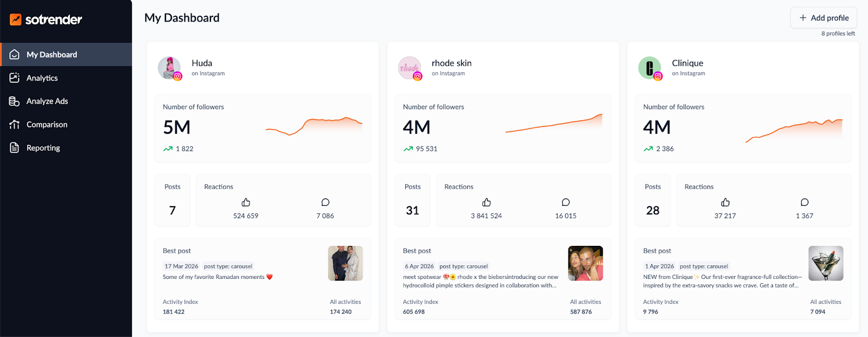This screenshot has height=337, width=868.
Task: Click the Instagram badge on Huda's avatar
Action: 178,76
